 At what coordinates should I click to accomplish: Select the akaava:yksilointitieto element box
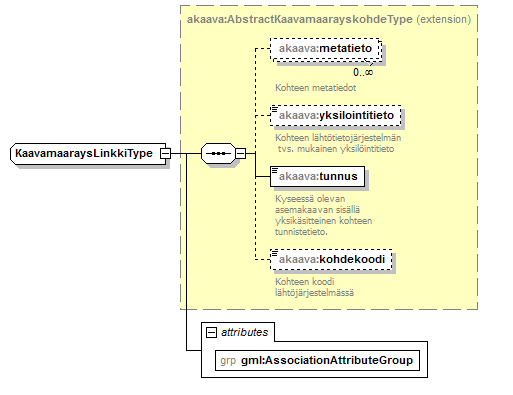click(x=336, y=116)
